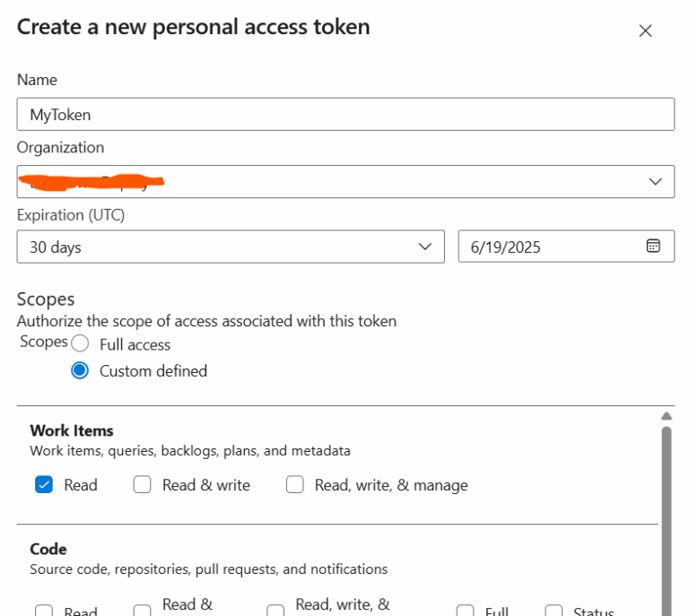The image size is (689, 616).
Task: Expand the 30 days expiration dropdown
Action: click(231, 247)
